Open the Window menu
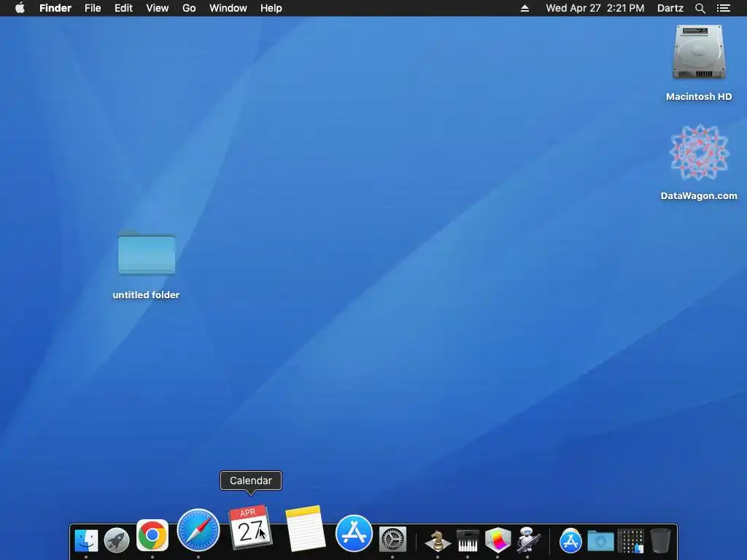 (x=228, y=8)
